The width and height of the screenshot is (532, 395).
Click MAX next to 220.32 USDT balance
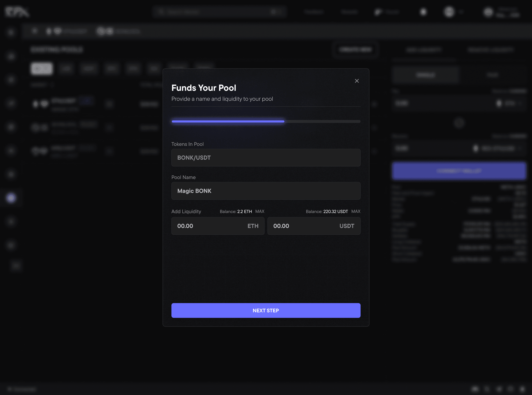pyautogui.click(x=356, y=211)
